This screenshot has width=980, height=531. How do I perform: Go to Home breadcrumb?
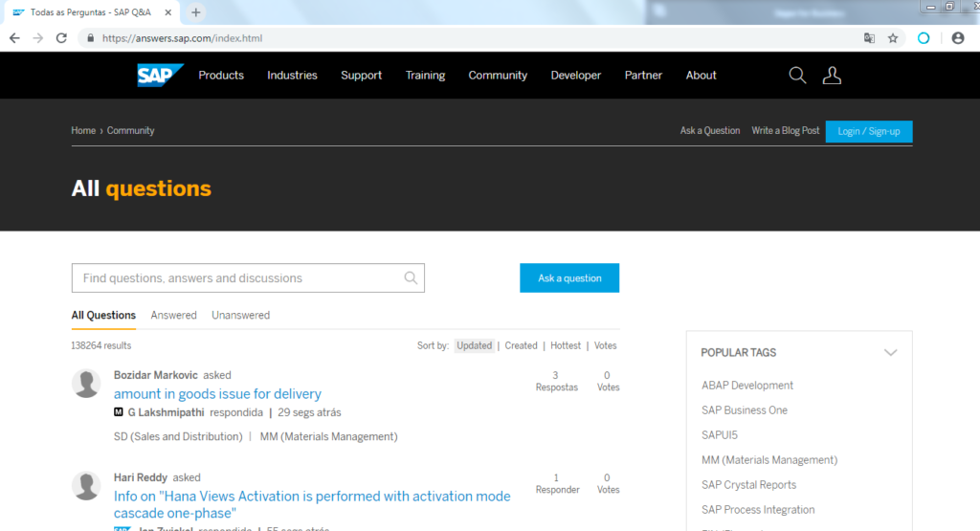(x=83, y=130)
